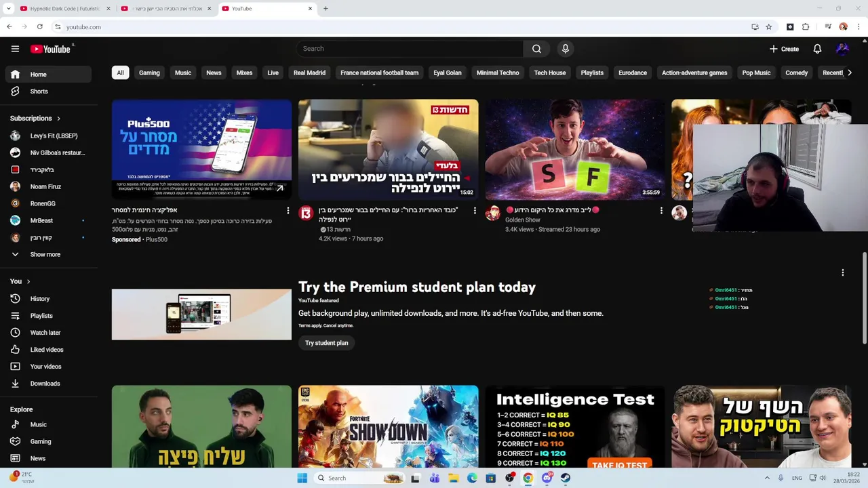Open the account avatar menu
Viewport: 868px width, 488px height.
842,49
